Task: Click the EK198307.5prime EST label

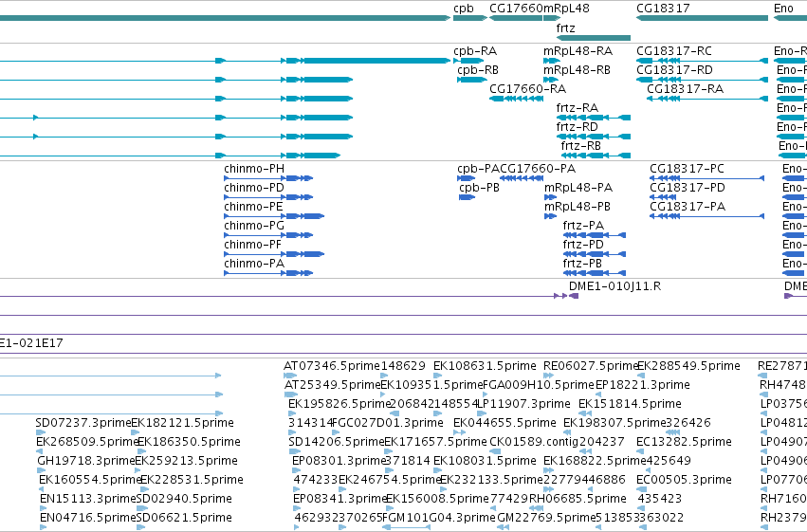Action: (615, 423)
